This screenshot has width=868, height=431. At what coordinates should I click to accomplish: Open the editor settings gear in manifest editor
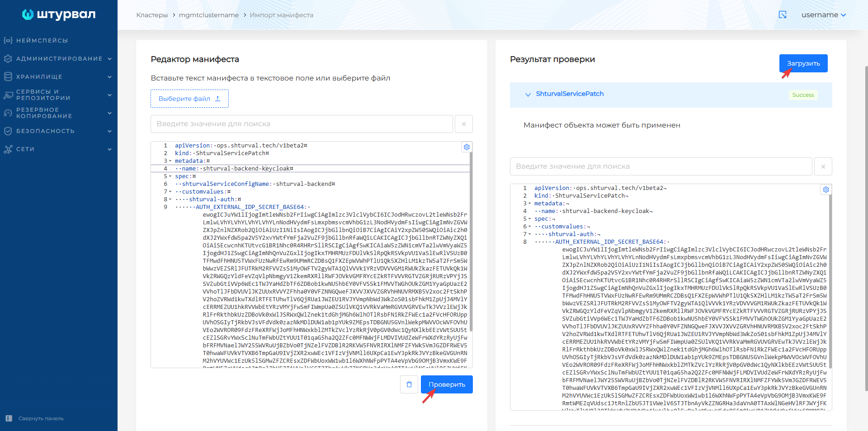pyautogui.click(x=467, y=147)
